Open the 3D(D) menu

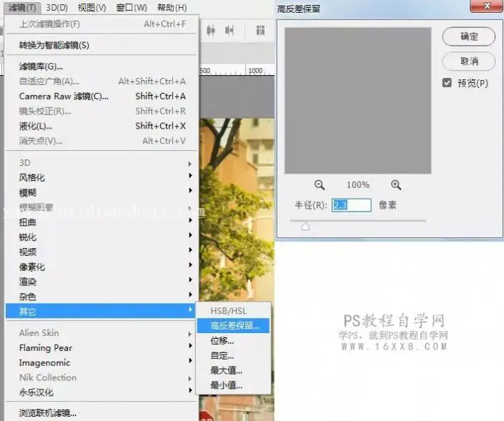[x=57, y=7]
